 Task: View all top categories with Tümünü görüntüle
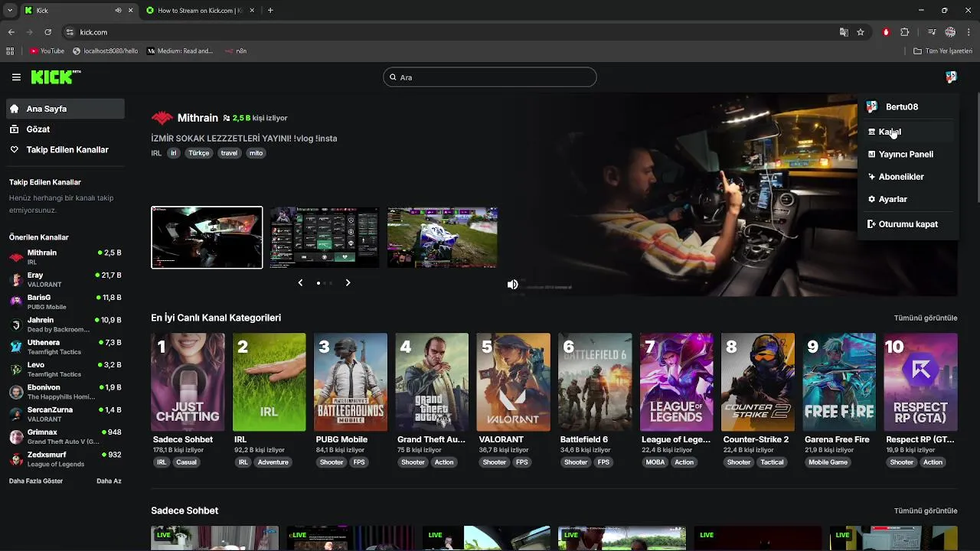click(926, 318)
